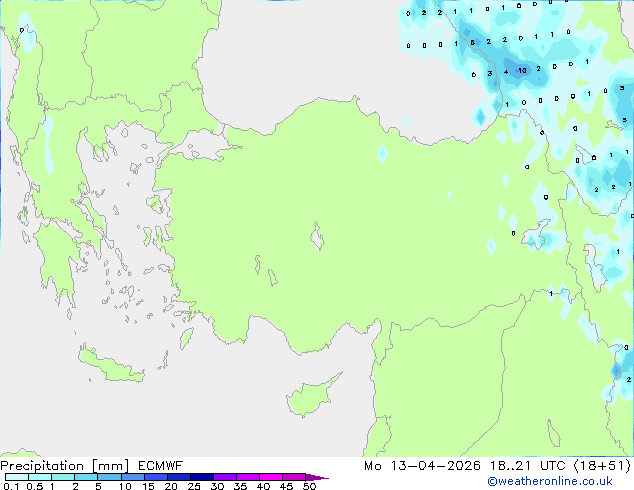634x490 pixels.
Task: Click the 40–45 mm magenta legend swatch
Action: point(271,477)
